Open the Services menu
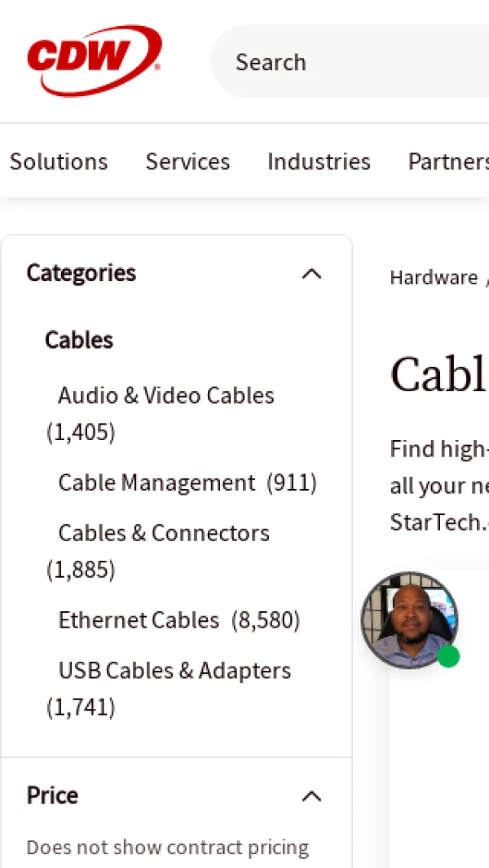Image resolution: width=489 pixels, height=868 pixels. pyautogui.click(x=187, y=161)
